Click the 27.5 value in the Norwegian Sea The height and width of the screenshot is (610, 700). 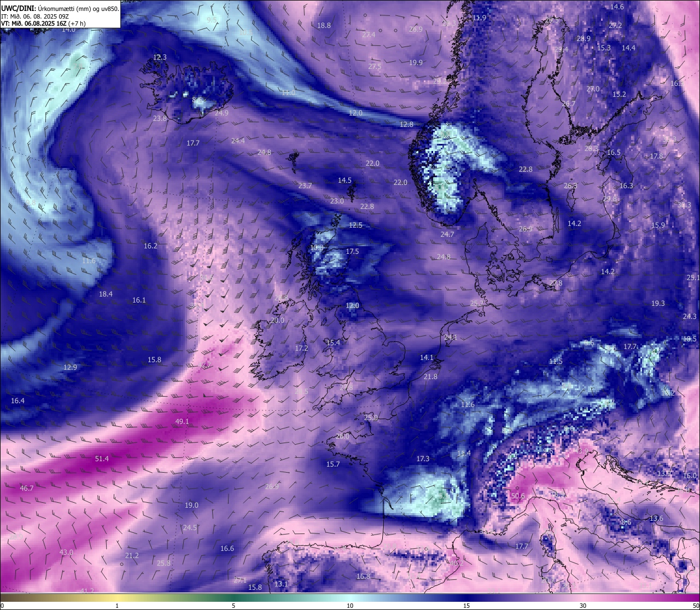pos(375,66)
